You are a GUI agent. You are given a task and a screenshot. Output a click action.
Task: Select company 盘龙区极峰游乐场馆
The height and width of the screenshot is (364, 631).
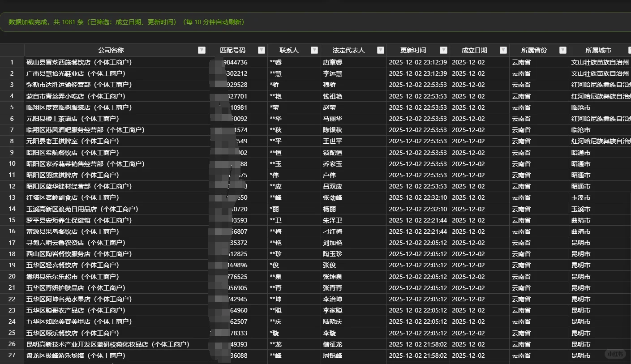coord(76,355)
